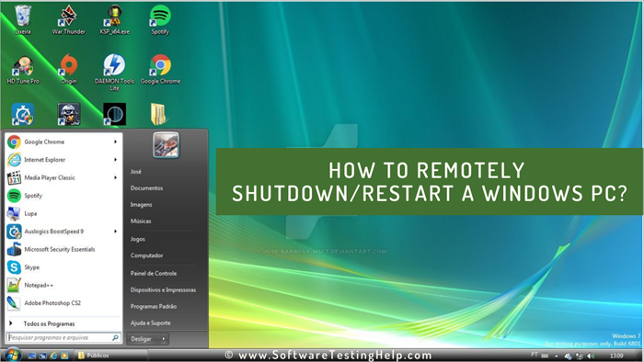The width and height of the screenshot is (644, 362).
Task: Click the orange media player taskbar icon
Action: 64,356
